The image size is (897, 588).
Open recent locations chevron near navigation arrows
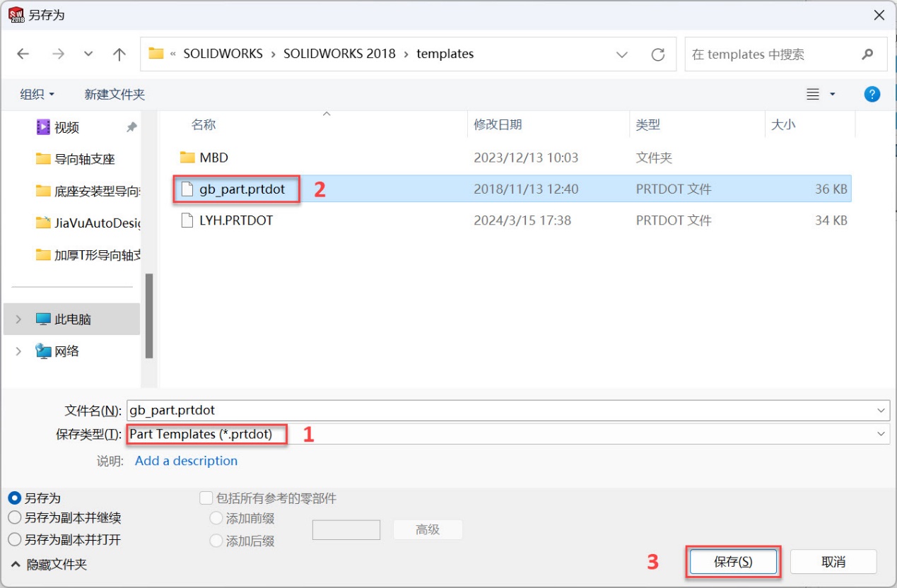[88, 54]
